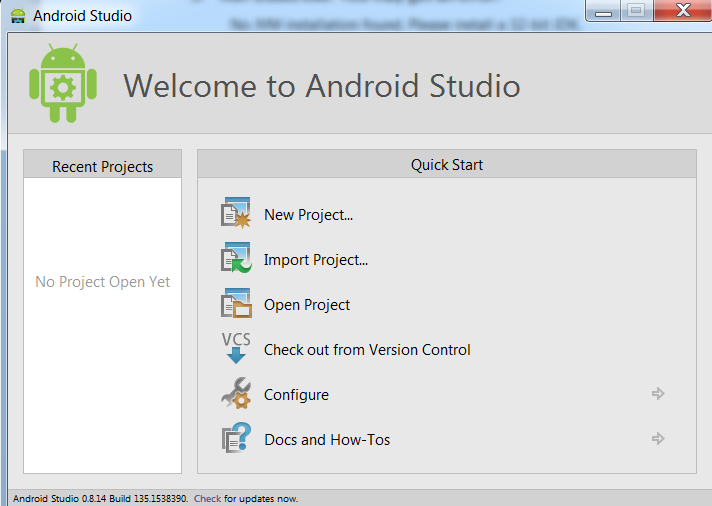Choose Check out from Version Control
The image size is (712, 506).
pos(367,350)
